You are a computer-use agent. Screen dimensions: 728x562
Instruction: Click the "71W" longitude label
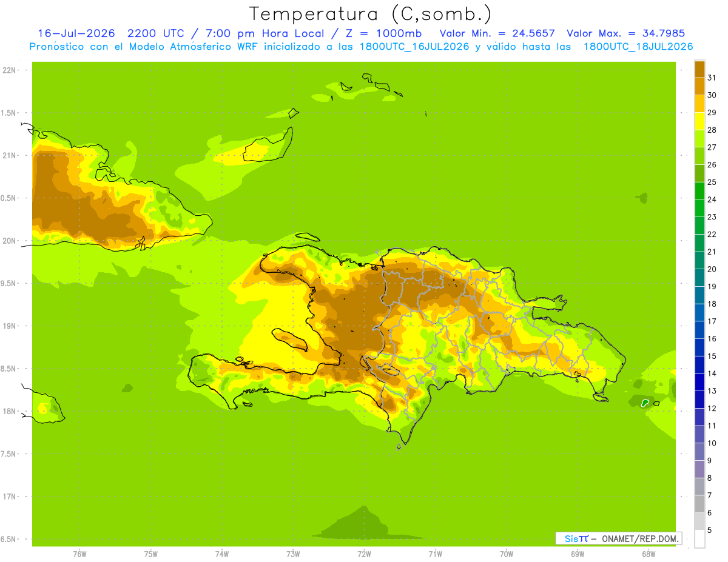click(435, 554)
